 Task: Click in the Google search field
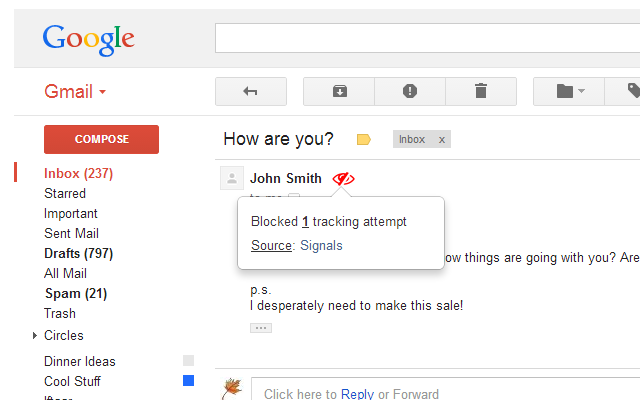[x=427, y=38]
